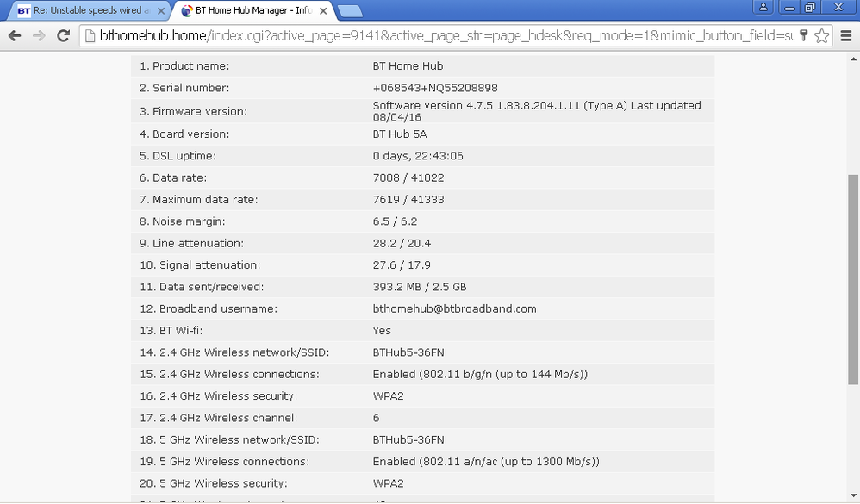
Task: Select the signal attenuation value '27.6 / 17.9'
Action: coord(402,265)
